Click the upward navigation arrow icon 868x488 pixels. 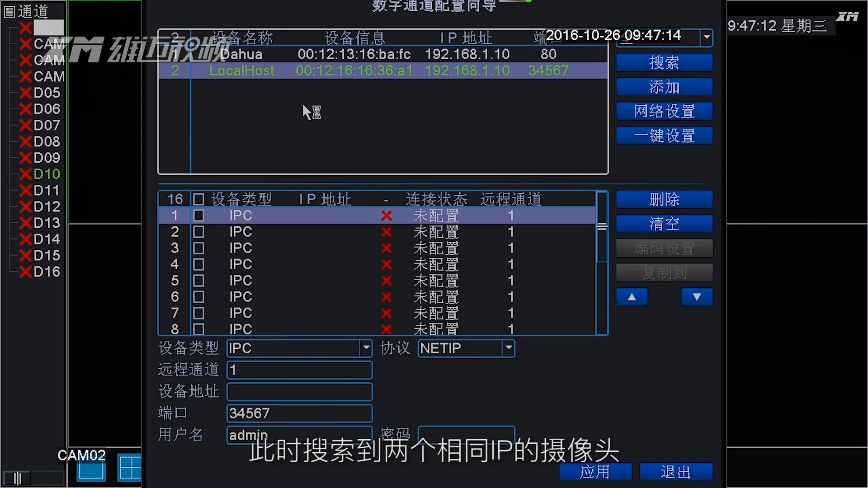click(x=632, y=297)
